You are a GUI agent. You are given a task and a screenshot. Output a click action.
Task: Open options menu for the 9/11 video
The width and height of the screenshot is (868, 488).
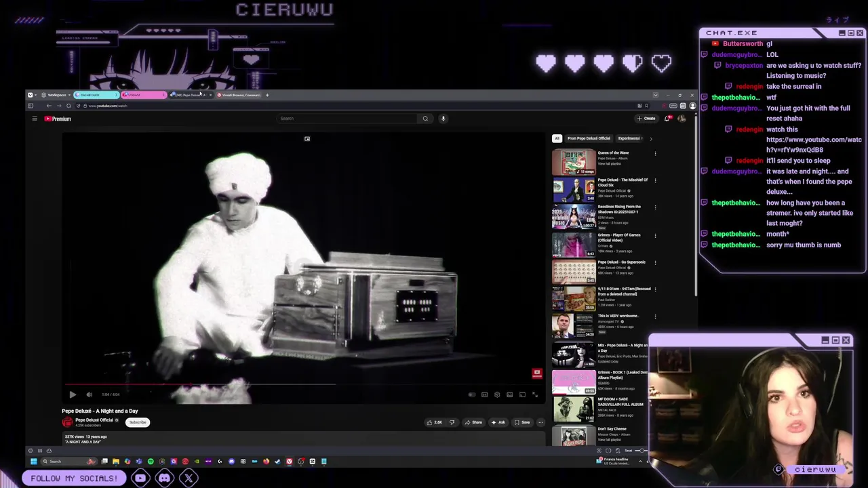point(655,290)
